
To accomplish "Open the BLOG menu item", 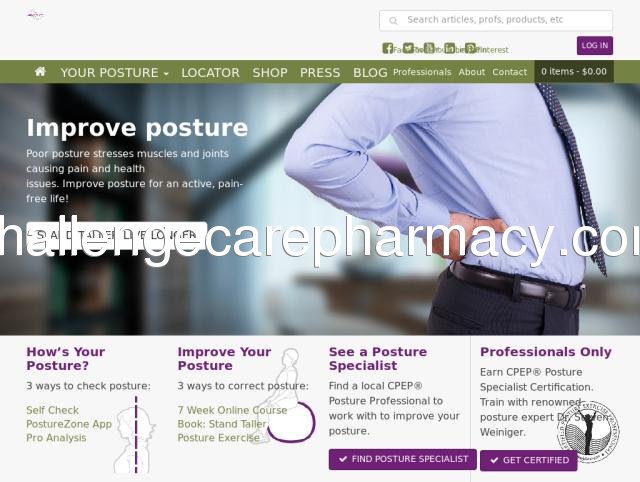I will click(x=370, y=73).
